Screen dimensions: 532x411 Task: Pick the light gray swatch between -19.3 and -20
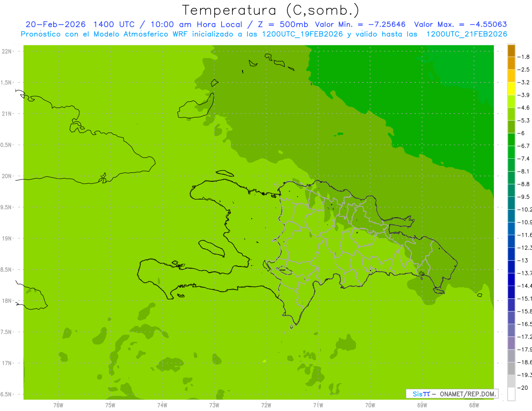pos(511,381)
